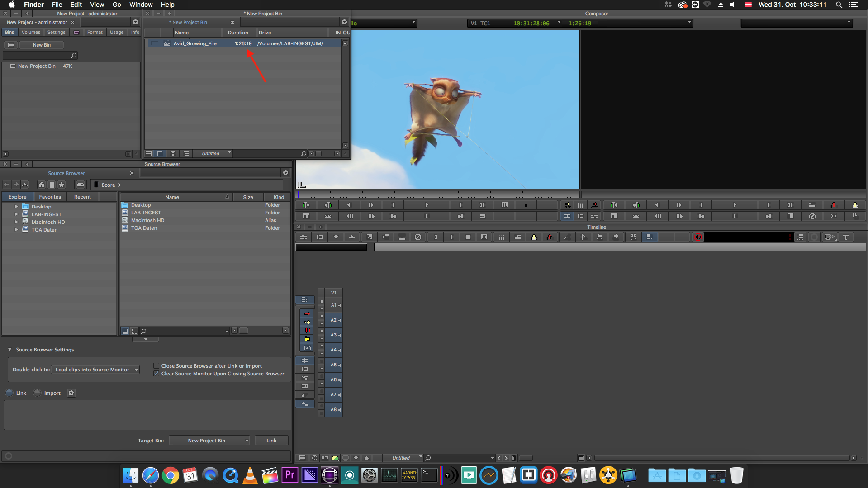868x488 pixels.
Task: Enable the yellow Ripple Trim smart tool
Action: 307,339
